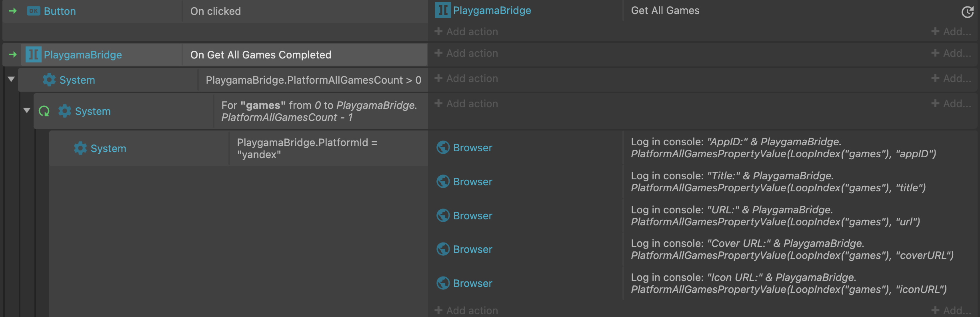Click the green loop icon on the For event
The width and height of the screenshot is (980, 317).
44,111
